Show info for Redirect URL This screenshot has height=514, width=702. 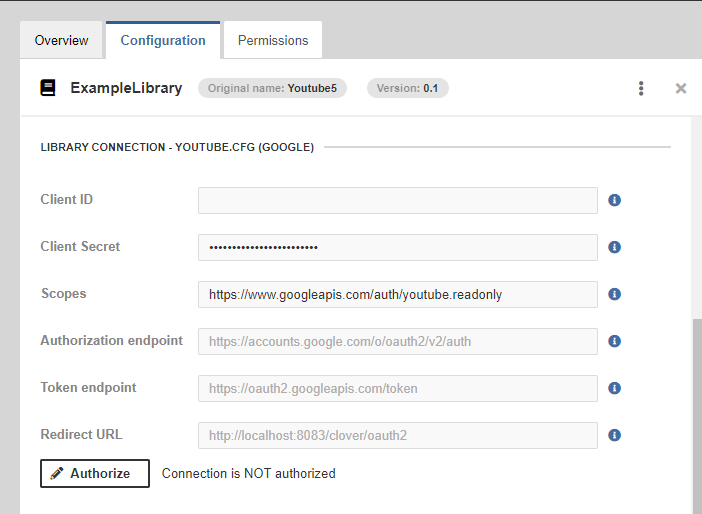pos(614,435)
